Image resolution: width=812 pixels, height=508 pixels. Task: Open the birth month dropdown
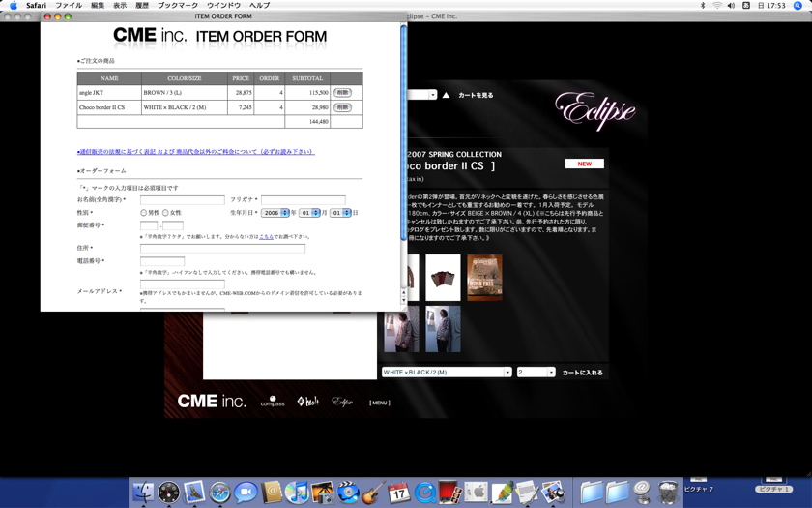(309, 213)
